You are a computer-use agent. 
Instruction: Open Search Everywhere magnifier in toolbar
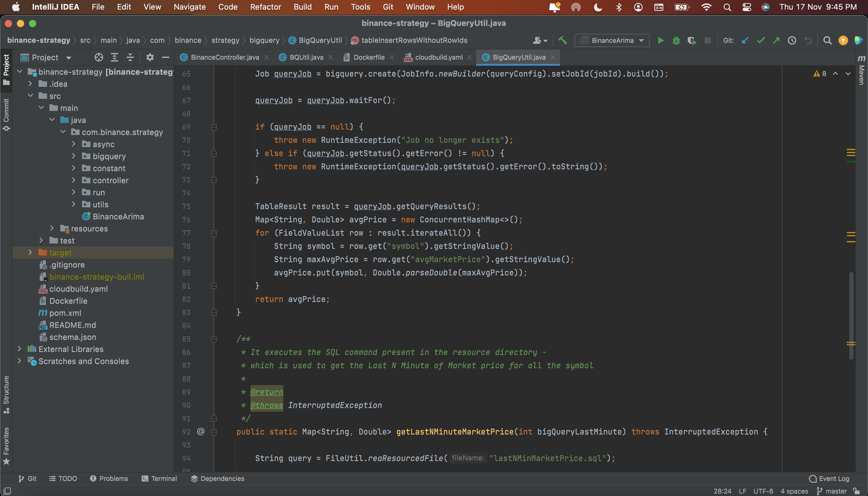[827, 40]
